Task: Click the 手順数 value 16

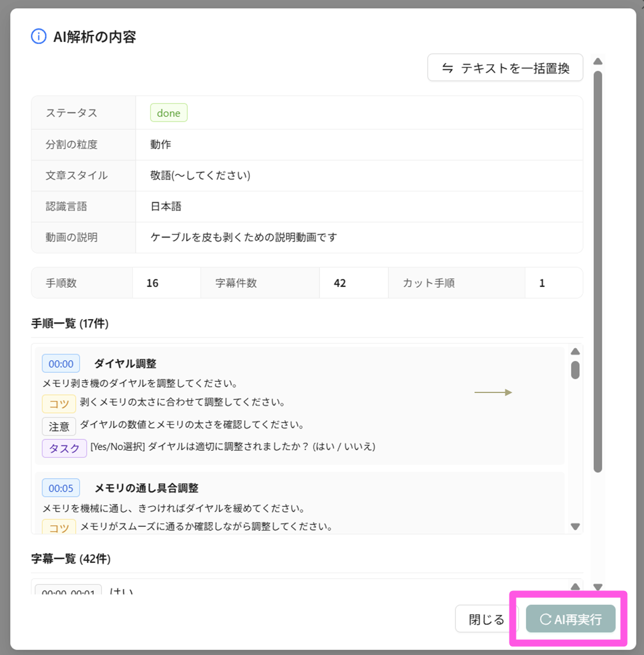Action: [x=153, y=283]
